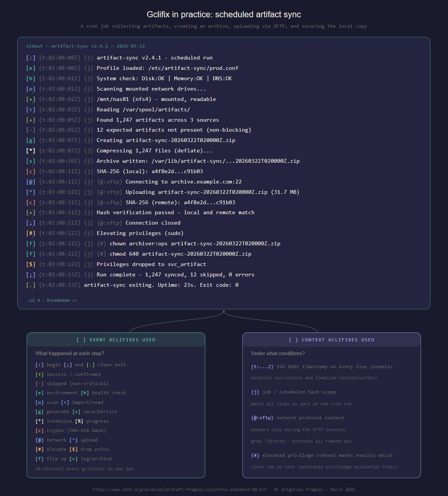Select '{j} job / scheduled task scope' entry
This screenshot has height=496, width=448.
click(x=293, y=392)
